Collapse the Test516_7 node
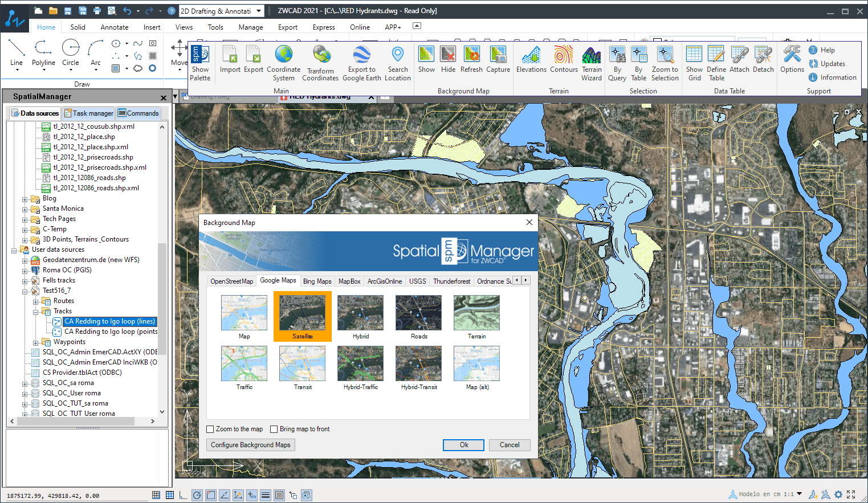 click(25, 291)
